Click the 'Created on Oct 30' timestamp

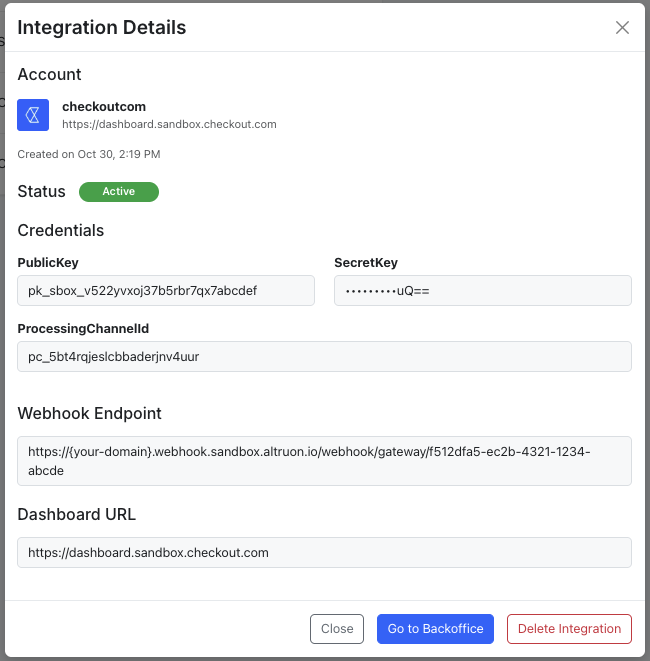point(89,154)
